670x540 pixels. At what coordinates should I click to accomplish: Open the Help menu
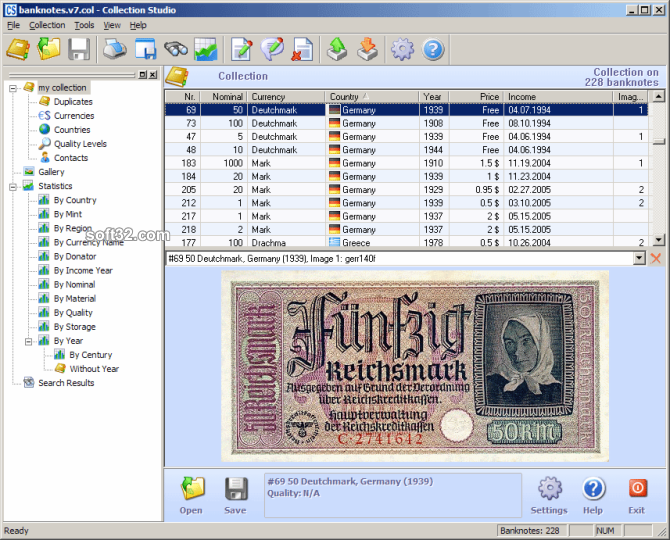tap(138, 25)
